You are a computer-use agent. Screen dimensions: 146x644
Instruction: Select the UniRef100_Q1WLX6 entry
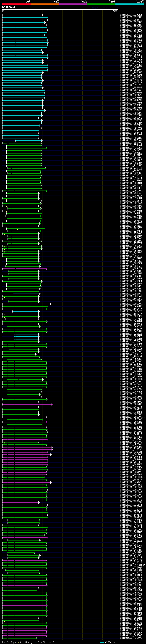click(131, 135)
